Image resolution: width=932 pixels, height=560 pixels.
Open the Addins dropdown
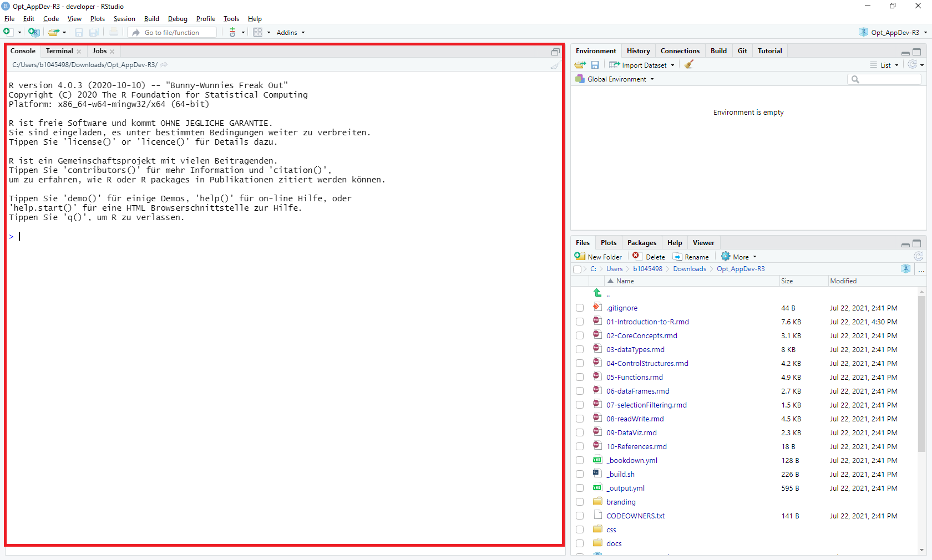[291, 33]
